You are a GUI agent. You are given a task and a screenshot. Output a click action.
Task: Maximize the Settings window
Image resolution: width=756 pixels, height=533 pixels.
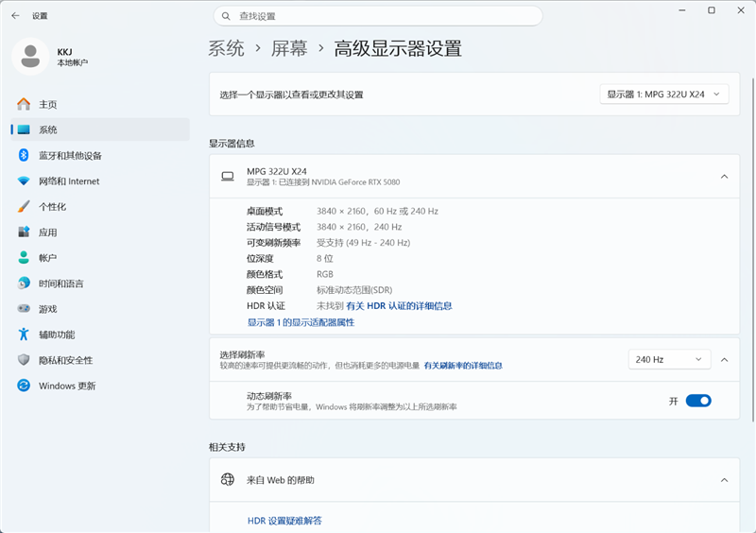pos(712,10)
